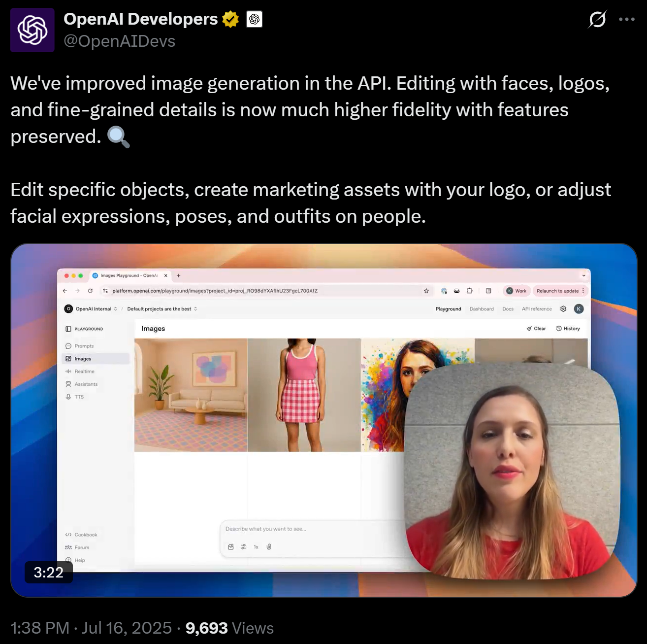
Task: Click the image tool icon in the prompt box
Action: (x=231, y=547)
